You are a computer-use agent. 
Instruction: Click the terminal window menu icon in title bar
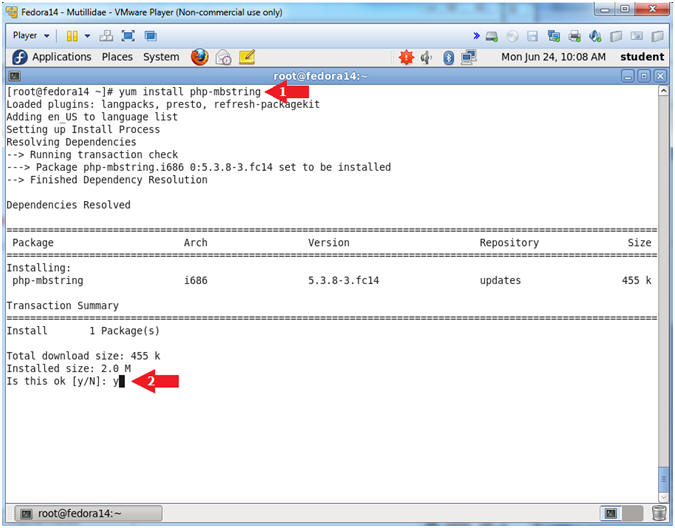14,76
